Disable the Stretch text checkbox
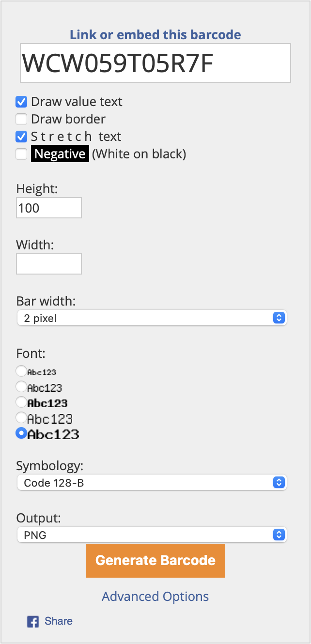Image resolution: width=311 pixels, height=644 pixels. click(21, 137)
